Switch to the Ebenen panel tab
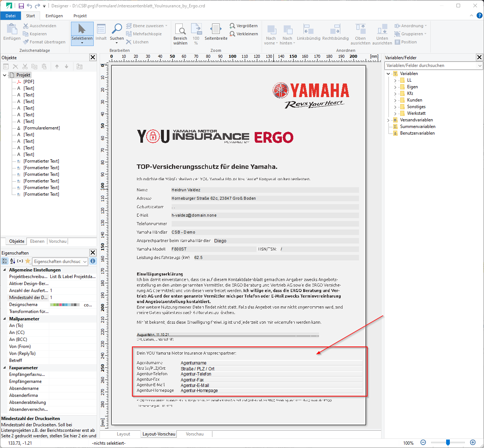Viewport: 484px width, 448px height. pos(37,241)
